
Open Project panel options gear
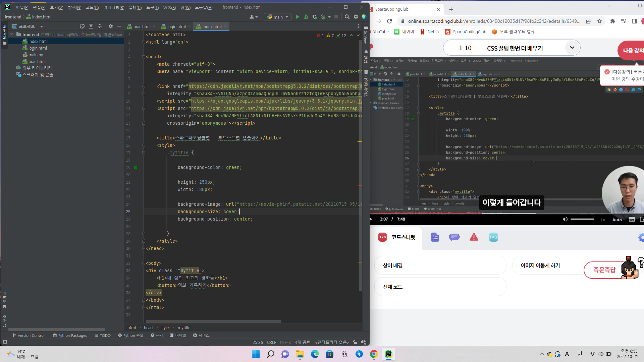pyautogui.click(x=111, y=26)
